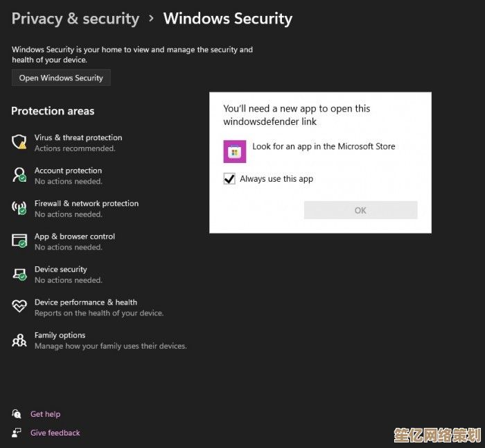Screen dimensions: 485x448
Task: Select Look for an app in the Microsoft Store
Action: click(324, 146)
